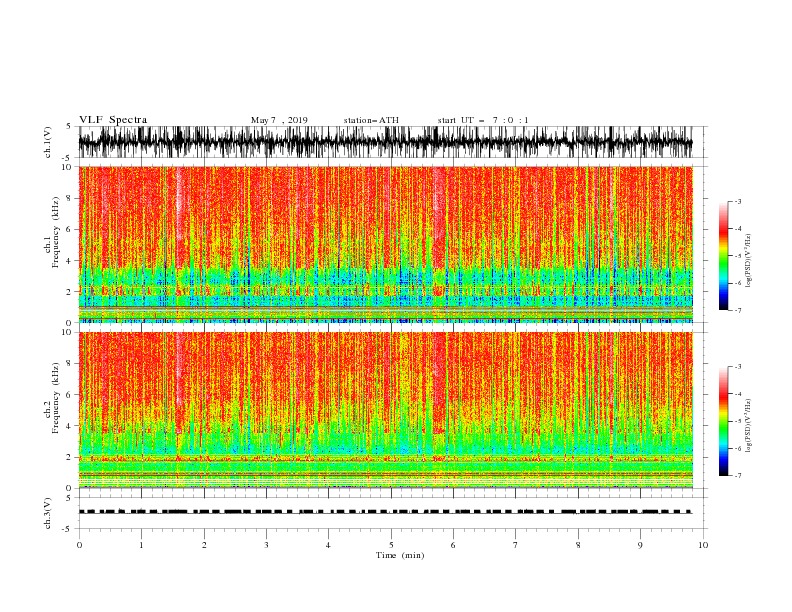The image size is (792, 612).
Task: Click the "-7" tick on the lower color bar
Action: (x=737, y=476)
